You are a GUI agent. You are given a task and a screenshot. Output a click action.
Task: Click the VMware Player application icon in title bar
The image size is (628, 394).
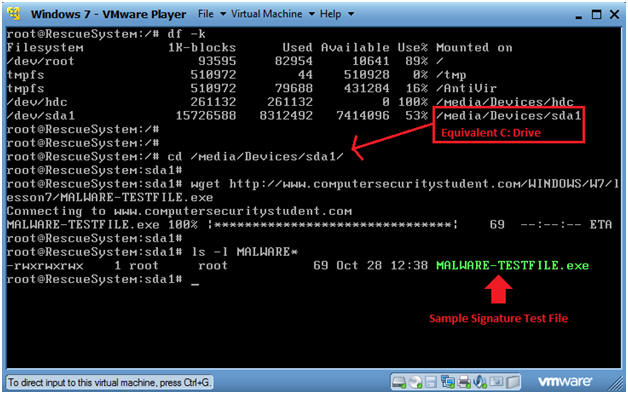(x=14, y=14)
